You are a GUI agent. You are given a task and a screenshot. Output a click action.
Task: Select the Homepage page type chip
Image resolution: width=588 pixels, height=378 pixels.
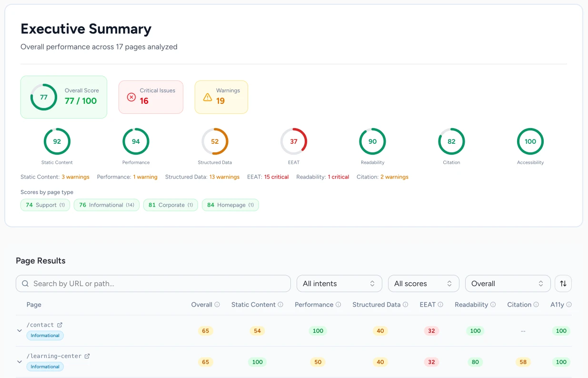click(x=230, y=205)
